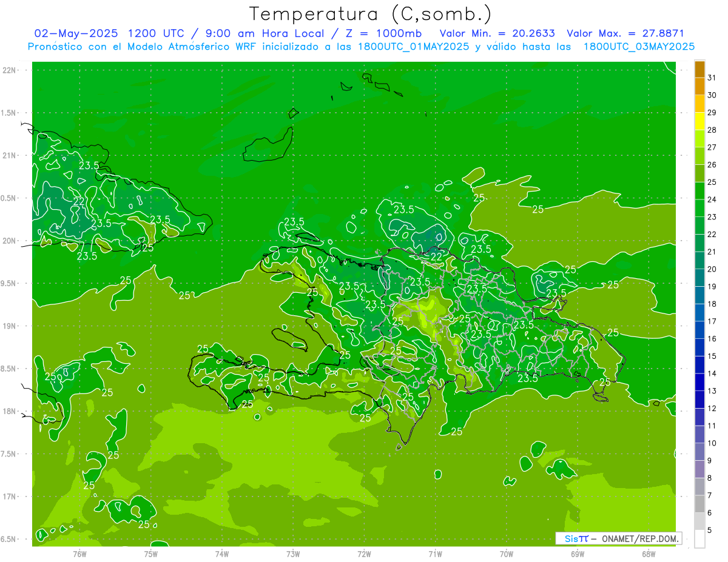Click the "24" label on the color scale
This screenshot has width=728, height=562.
[x=712, y=199]
